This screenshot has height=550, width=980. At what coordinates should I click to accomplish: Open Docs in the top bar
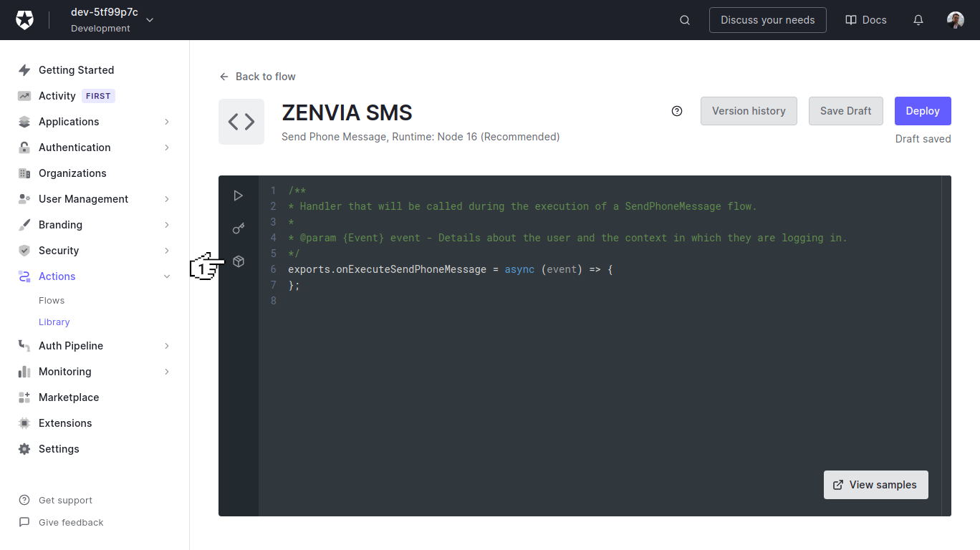tap(865, 19)
